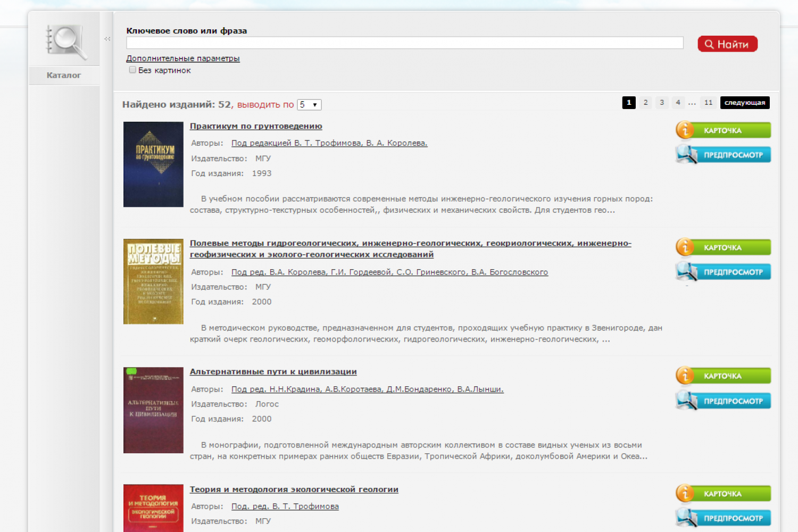Click the catalog magnifier notebook icon

pyautogui.click(x=66, y=42)
